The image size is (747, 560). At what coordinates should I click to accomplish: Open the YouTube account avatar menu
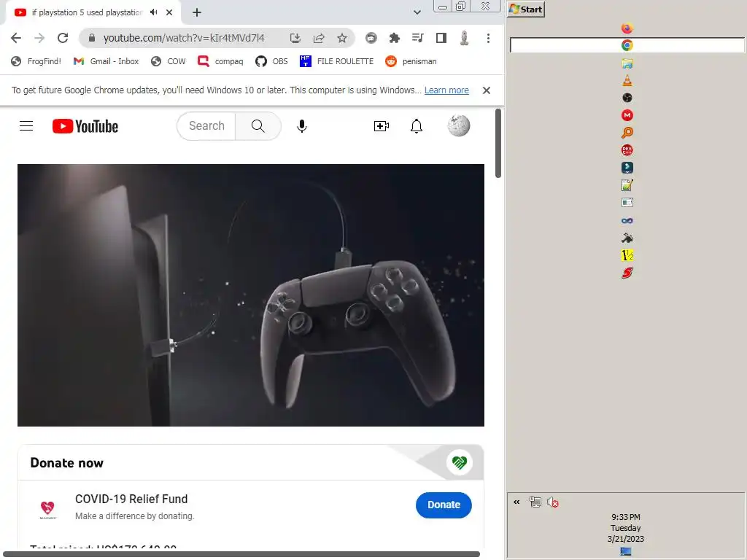pyautogui.click(x=459, y=125)
